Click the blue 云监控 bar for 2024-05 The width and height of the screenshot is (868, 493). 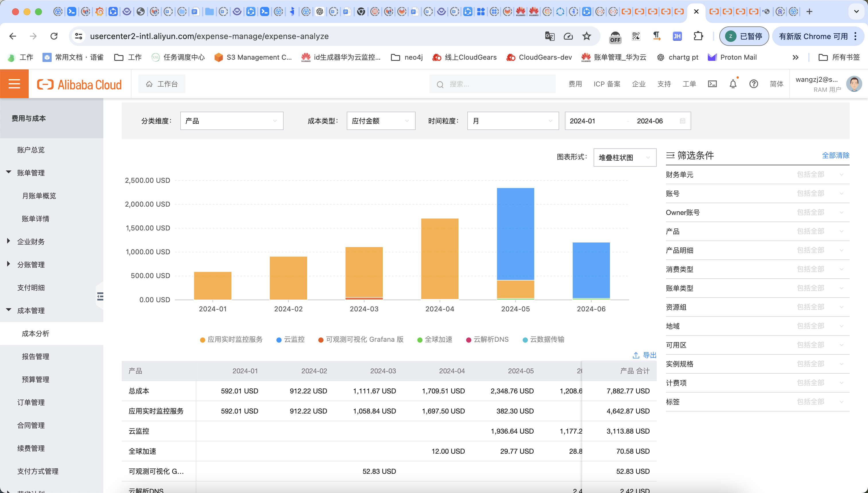coord(516,234)
